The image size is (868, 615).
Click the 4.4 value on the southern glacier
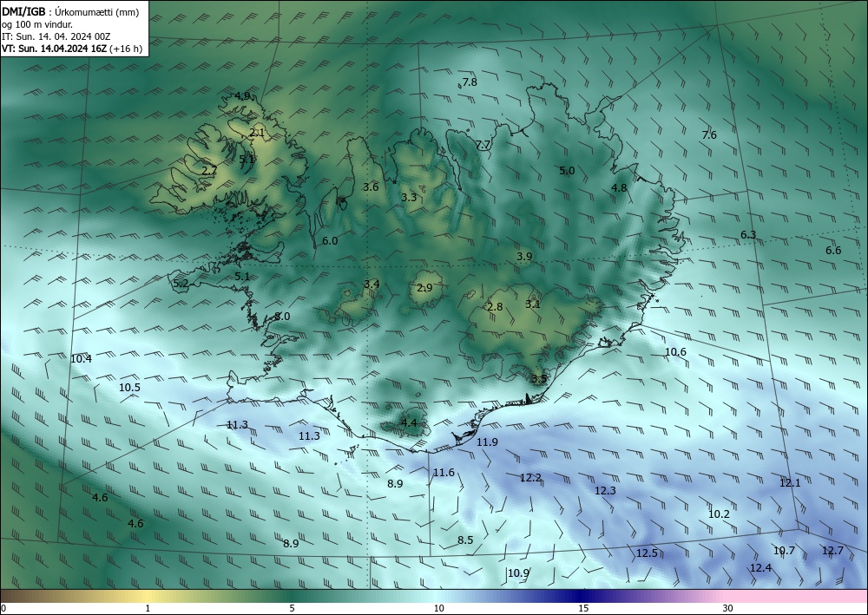click(x=409, y=423)
